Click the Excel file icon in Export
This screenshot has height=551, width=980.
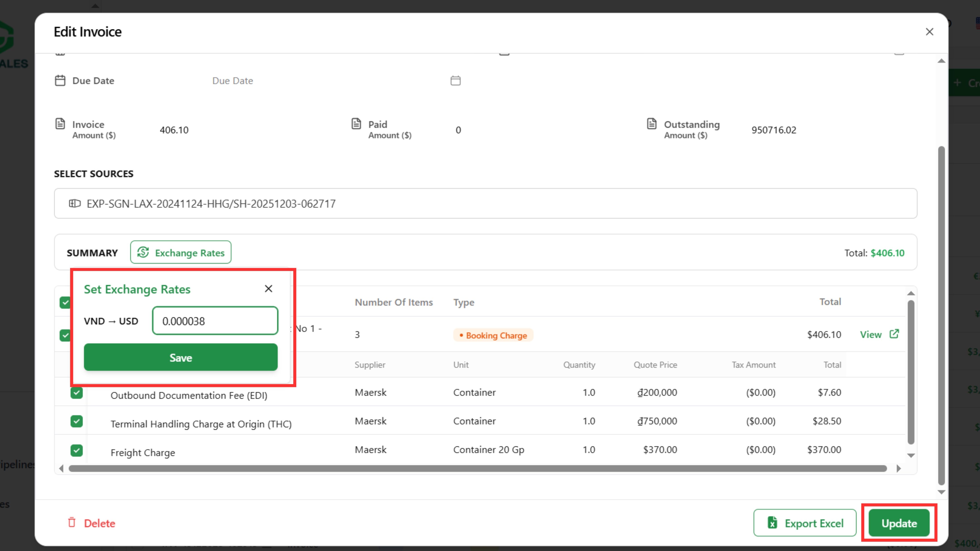click(772, 523)
